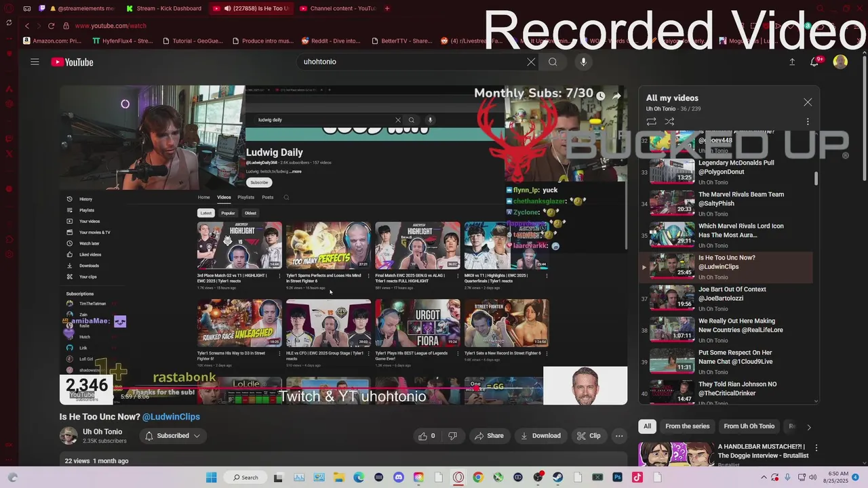The width and height of the screenshot is (868, 488).
Task: Open the YouTube guide hamburger menu
Action: tap(35, 62)
